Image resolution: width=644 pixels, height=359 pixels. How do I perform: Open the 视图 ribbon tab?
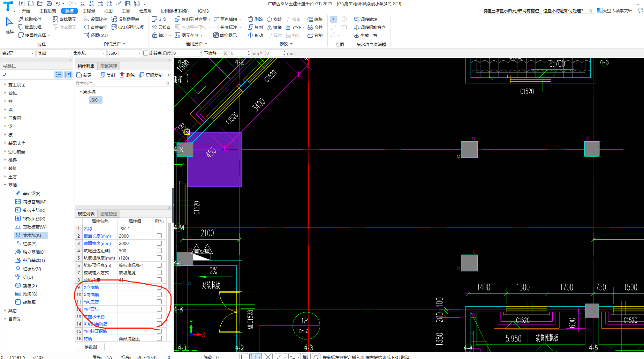(x=108, y=11)
